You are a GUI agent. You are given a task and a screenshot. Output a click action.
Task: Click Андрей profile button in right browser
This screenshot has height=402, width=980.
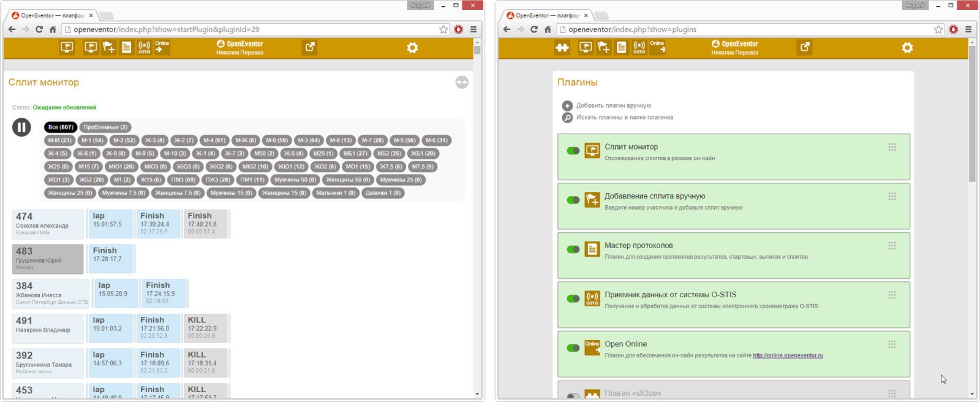[x=915, y=5]
